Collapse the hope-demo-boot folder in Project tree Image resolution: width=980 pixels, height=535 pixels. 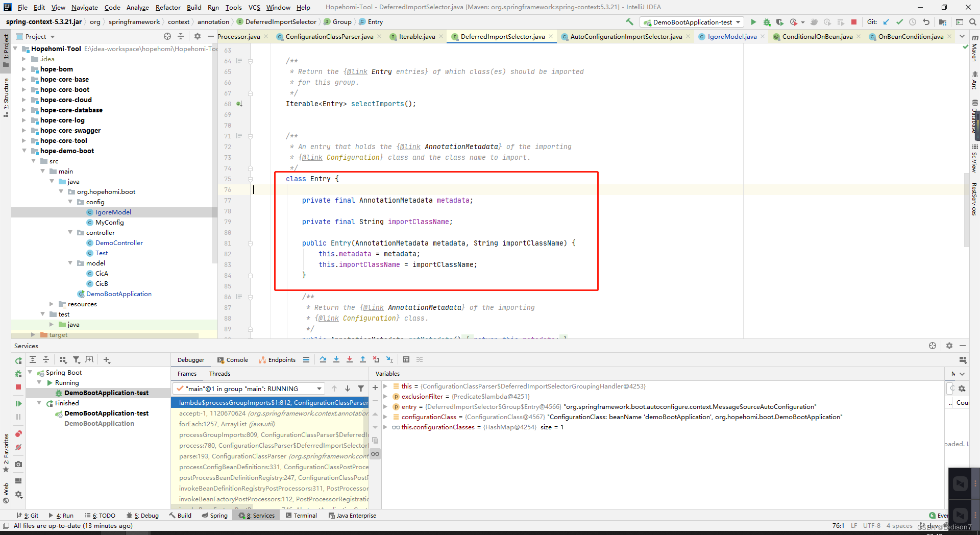[24, 151]
